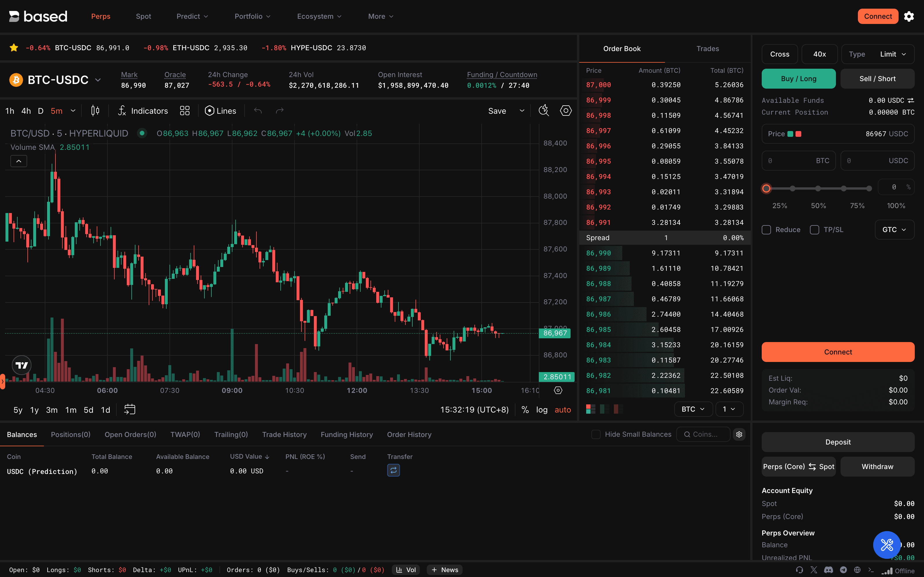Switch to the Trades tab
Screen dimensions: 924x577
point(708,48)
